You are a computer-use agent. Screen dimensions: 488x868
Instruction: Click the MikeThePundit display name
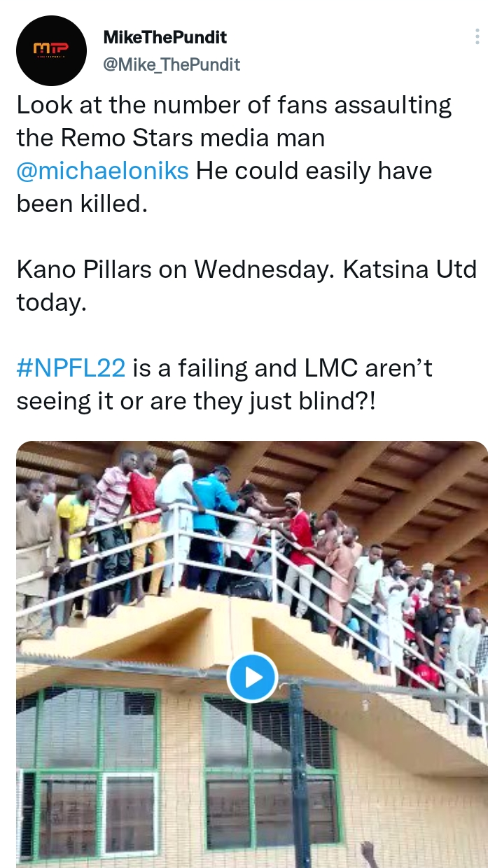tap(165, 36)
